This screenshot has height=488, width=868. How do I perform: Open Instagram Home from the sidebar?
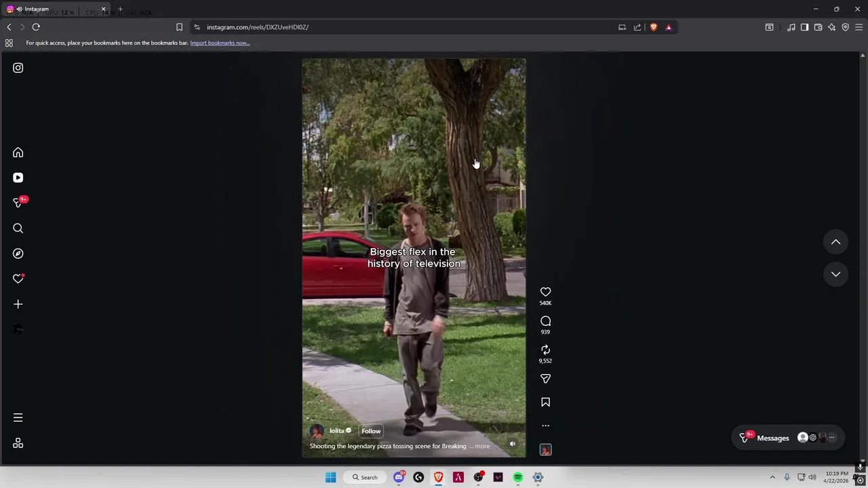coord(18,152)
